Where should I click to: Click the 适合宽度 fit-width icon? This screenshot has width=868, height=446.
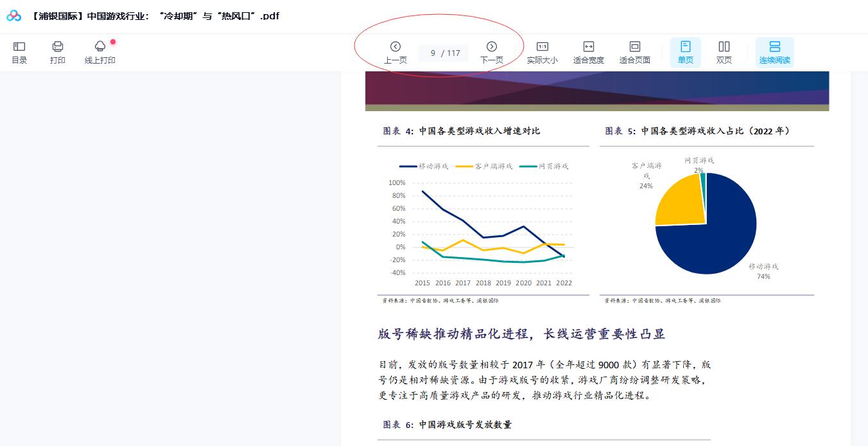click(589, 51)
